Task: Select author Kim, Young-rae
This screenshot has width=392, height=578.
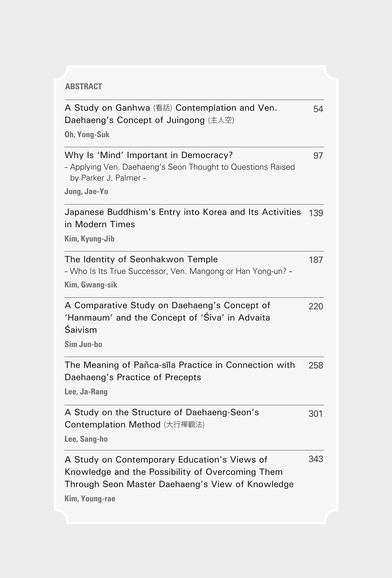Action: tap(90, 499)
